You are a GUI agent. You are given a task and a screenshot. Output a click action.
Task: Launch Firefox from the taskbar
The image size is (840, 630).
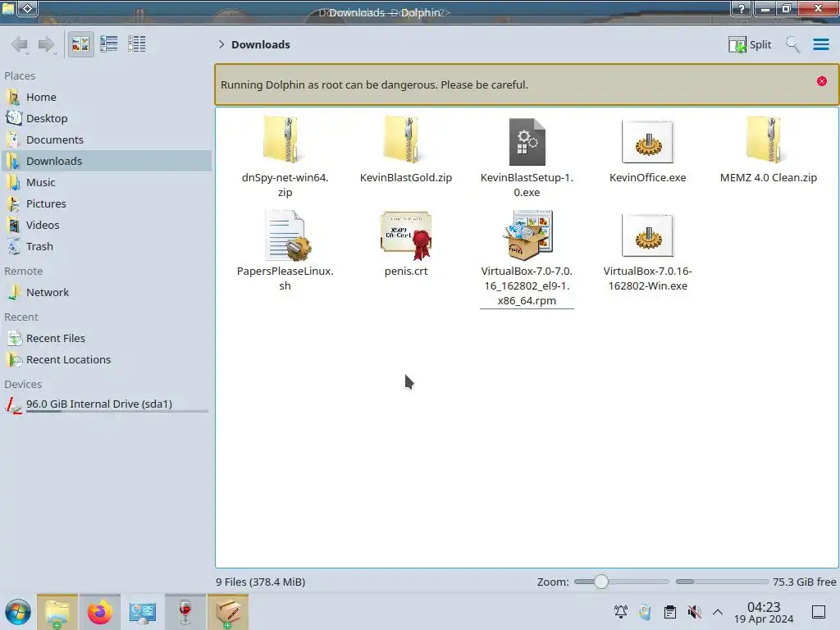point(99,612)
